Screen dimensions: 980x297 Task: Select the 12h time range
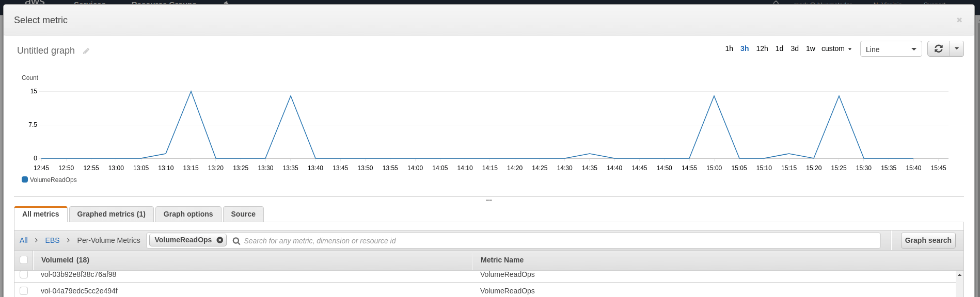pos(762,48)
